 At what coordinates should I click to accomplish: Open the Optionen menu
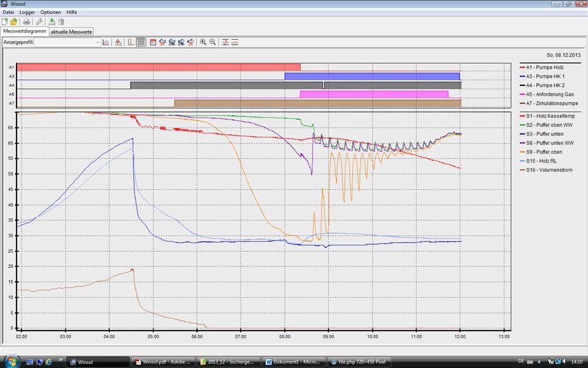click(51, 12)
